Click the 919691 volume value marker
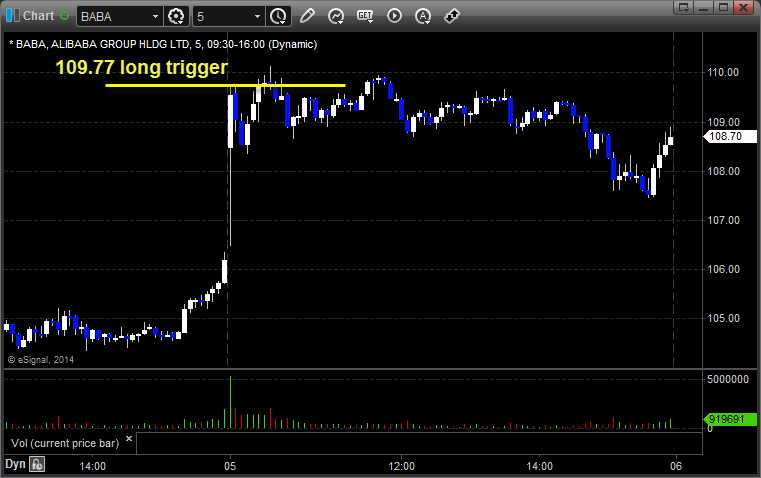Screen dimensions: 761x478 (x=729, y=419)
